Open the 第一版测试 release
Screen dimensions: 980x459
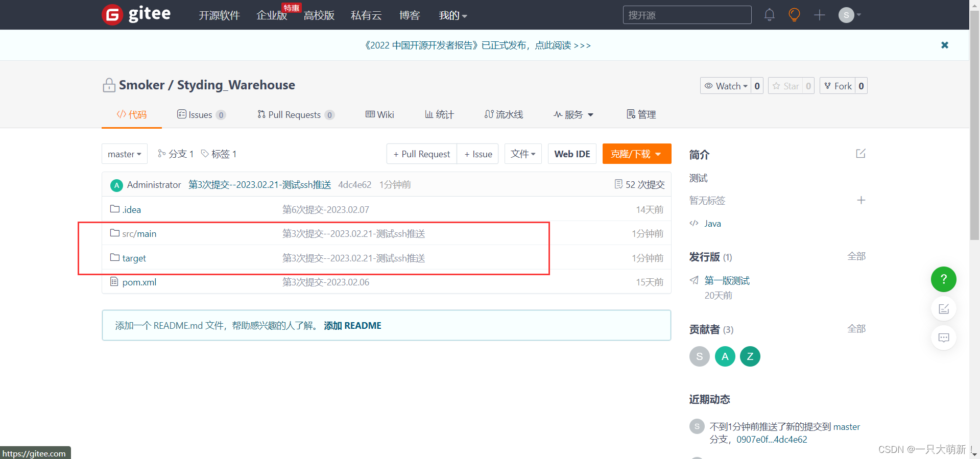(x=727, y=280)
